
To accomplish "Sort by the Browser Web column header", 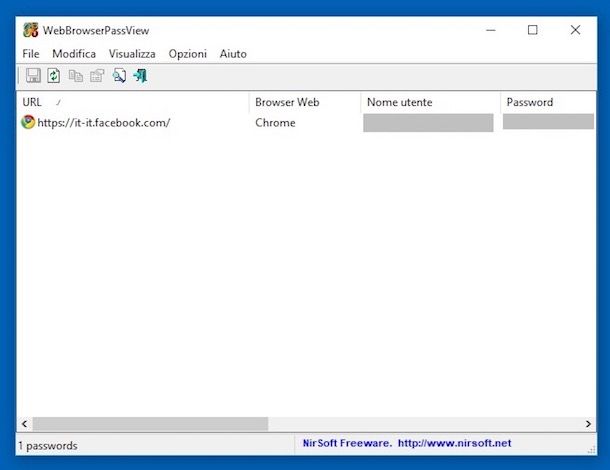I will tap(305, 102).
